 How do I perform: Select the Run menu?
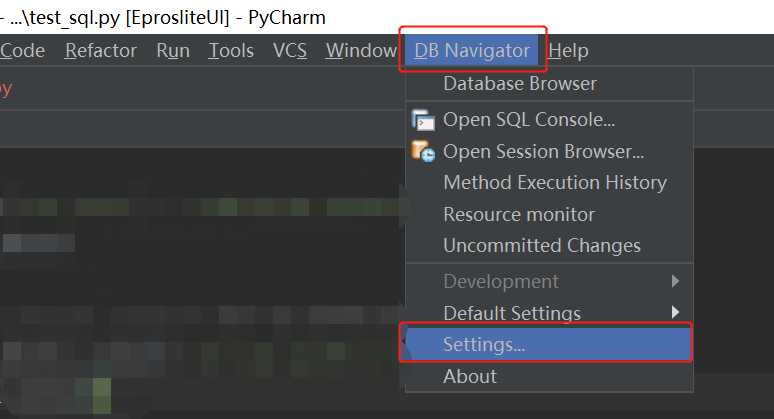[173, 50]
